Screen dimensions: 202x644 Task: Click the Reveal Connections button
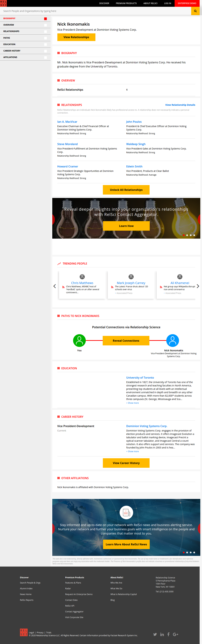tap(126, 341)
